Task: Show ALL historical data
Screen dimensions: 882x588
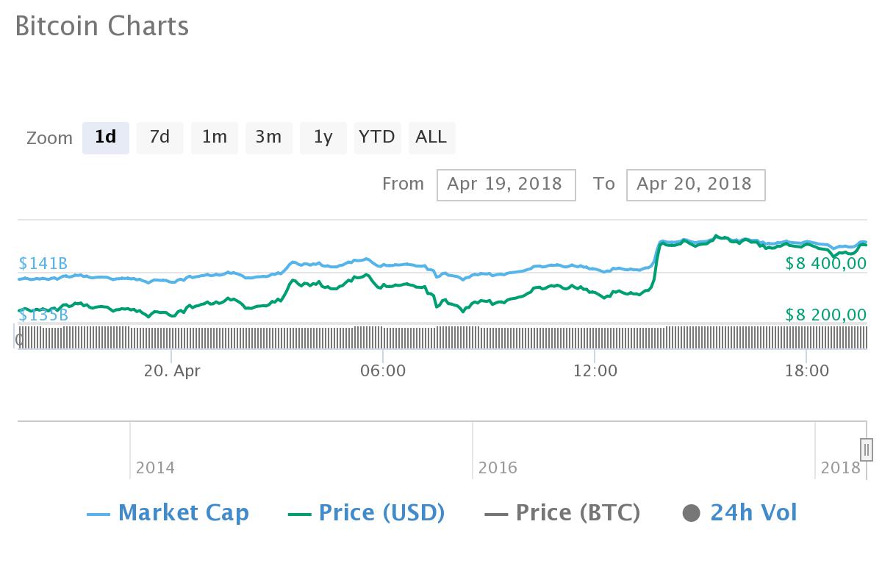Action: (431, 137)
